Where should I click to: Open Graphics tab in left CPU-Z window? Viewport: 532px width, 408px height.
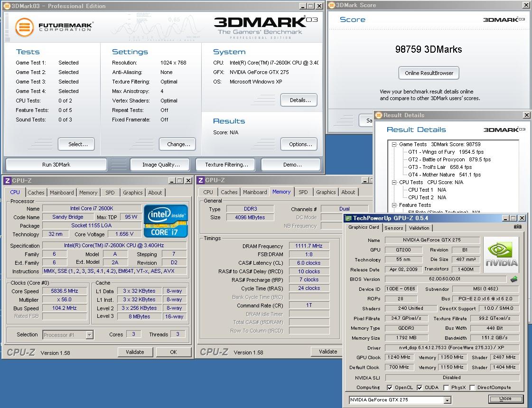click(x=133, y=192)
